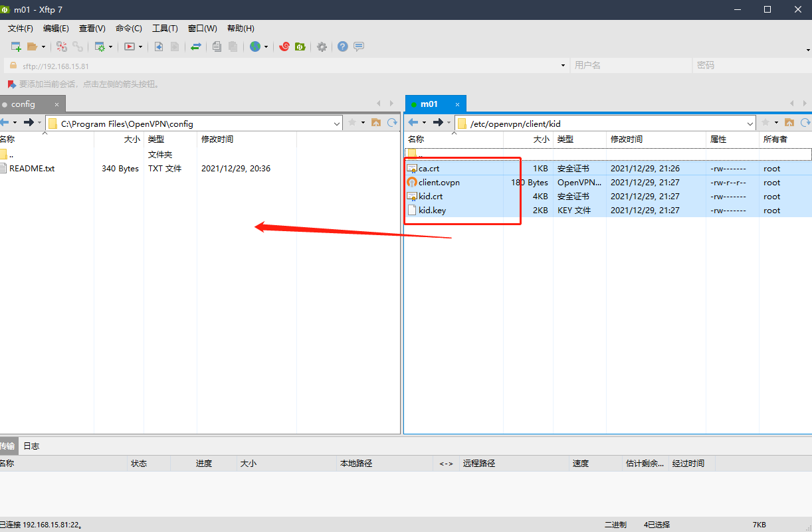Click local pane favorites star icon
This screenshot has width=812, height=532.
[352, 123]
